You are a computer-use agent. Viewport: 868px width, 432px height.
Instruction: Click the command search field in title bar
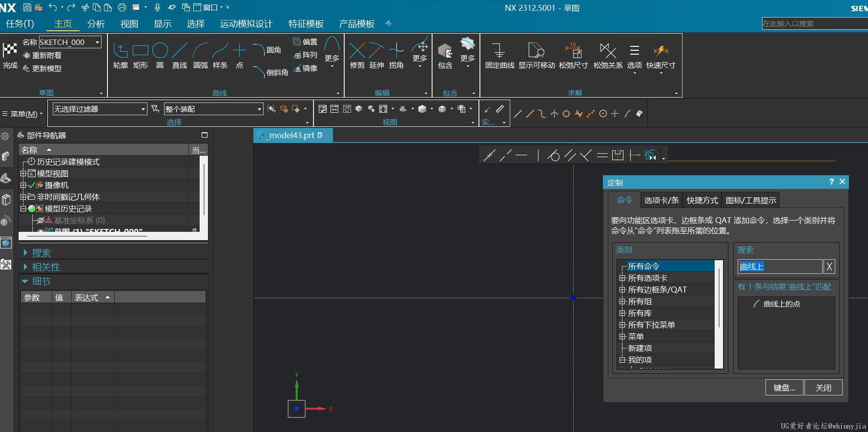click(814, 23)
